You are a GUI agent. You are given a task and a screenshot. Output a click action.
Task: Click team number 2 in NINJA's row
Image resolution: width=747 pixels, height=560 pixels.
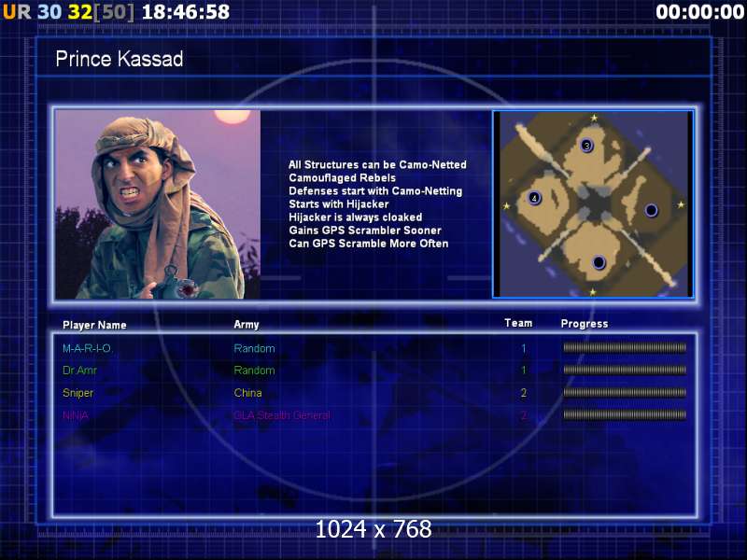pos(524,415)
